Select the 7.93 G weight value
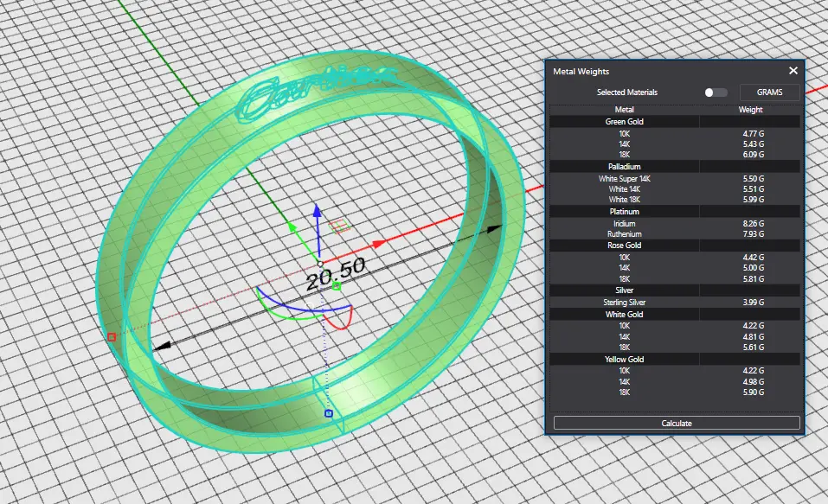The image size is (828, 504). (x=754, y=233)
